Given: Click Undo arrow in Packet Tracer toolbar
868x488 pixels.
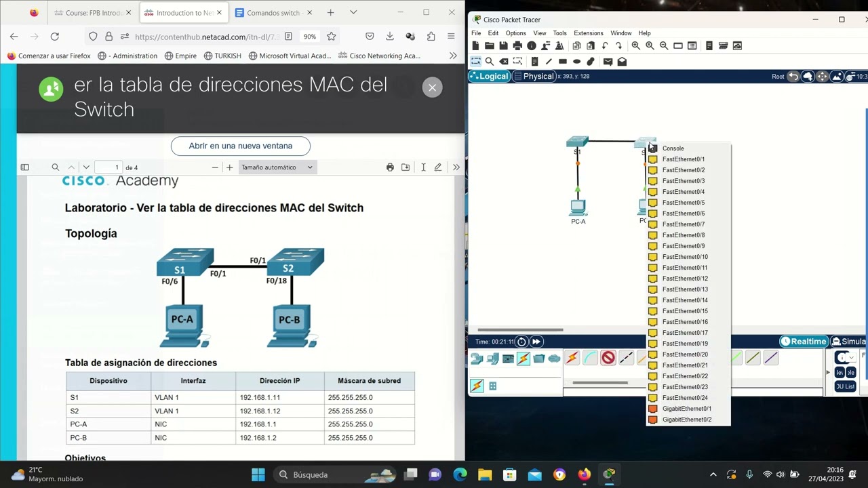Looking at the screenshot, I should [605, 45].
